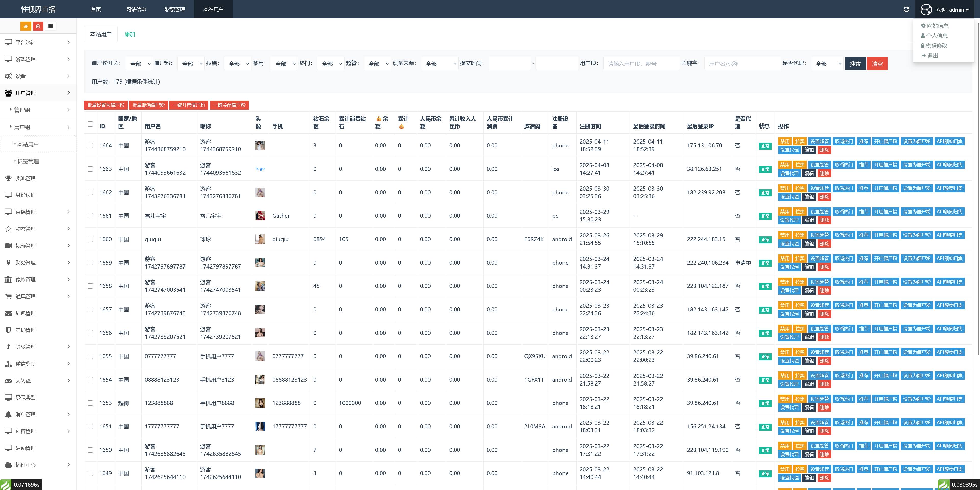Open 身份认证 in the sidebar

(26, 195)
